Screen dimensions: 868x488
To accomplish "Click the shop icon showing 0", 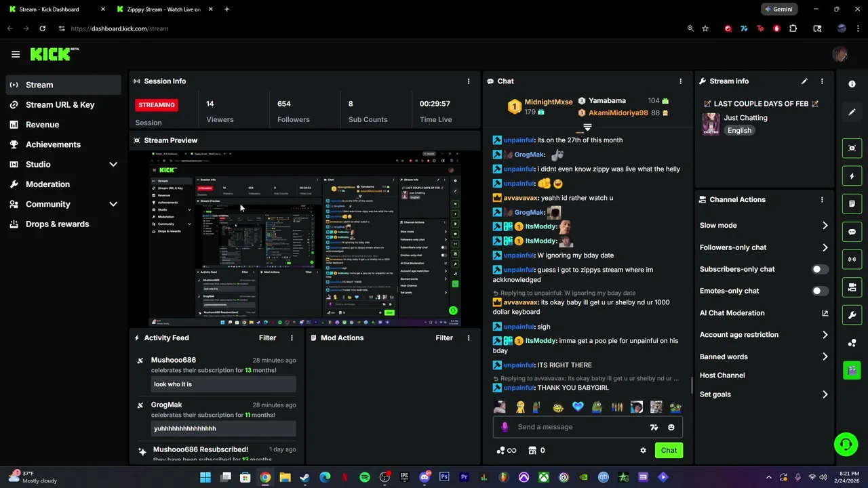I will (x=536, y=450).
